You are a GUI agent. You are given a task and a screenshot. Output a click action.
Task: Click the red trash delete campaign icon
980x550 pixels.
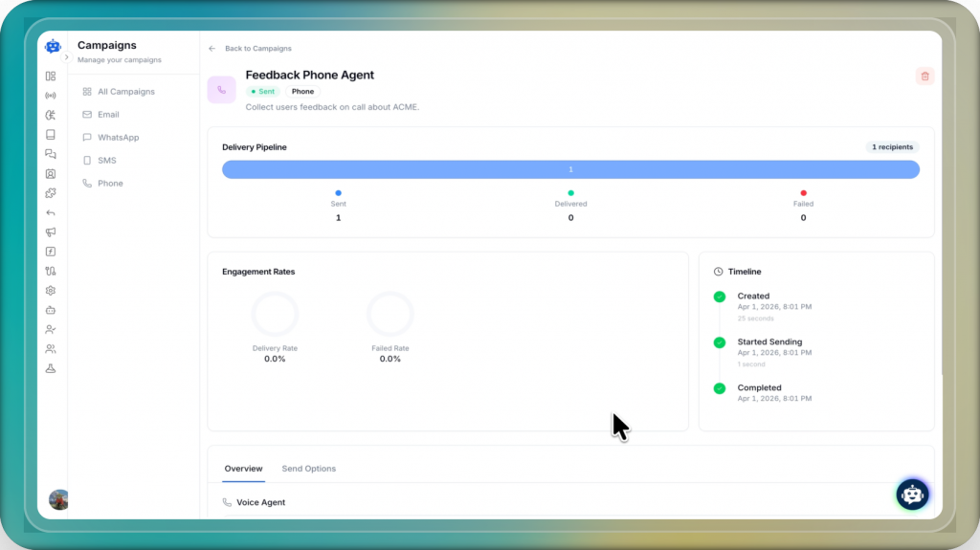click(x=924, y=76)
